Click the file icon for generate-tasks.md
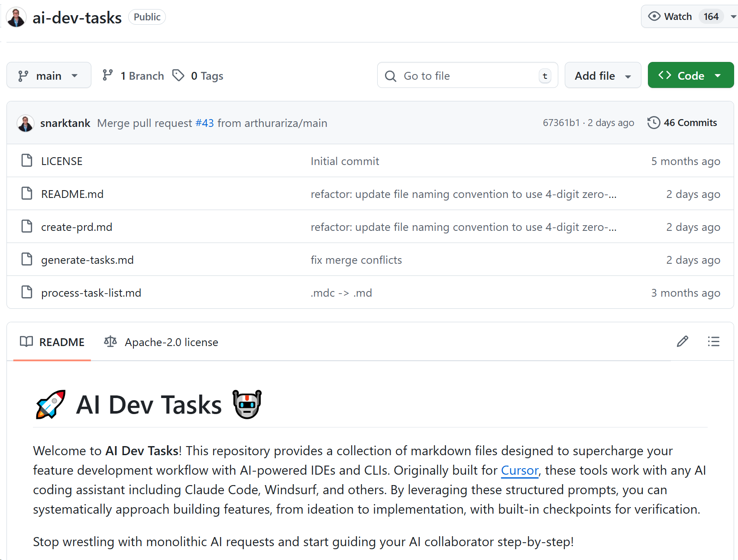Viewport: 738px width, 560px height. (x=27, y=259)
